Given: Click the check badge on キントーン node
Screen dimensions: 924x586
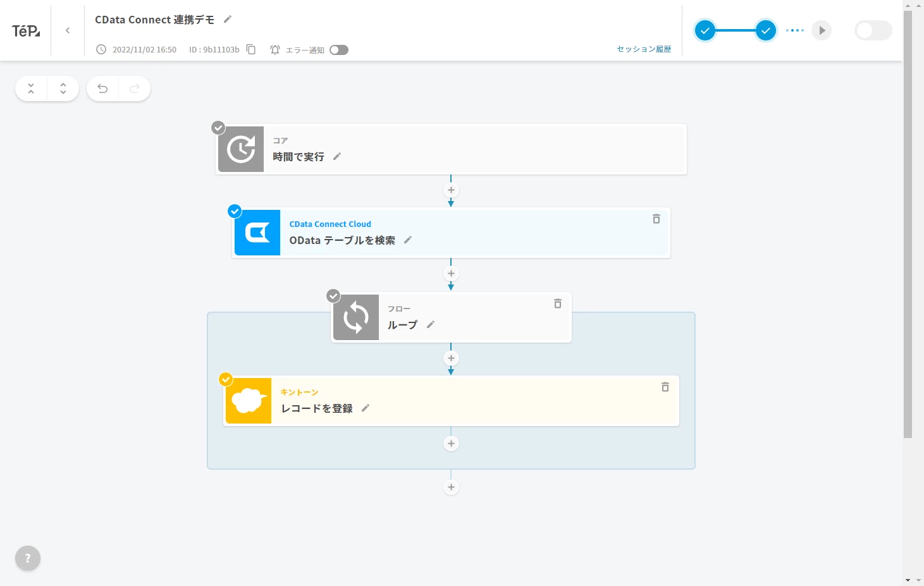Looking at the screenshot, I should point(226,379).
